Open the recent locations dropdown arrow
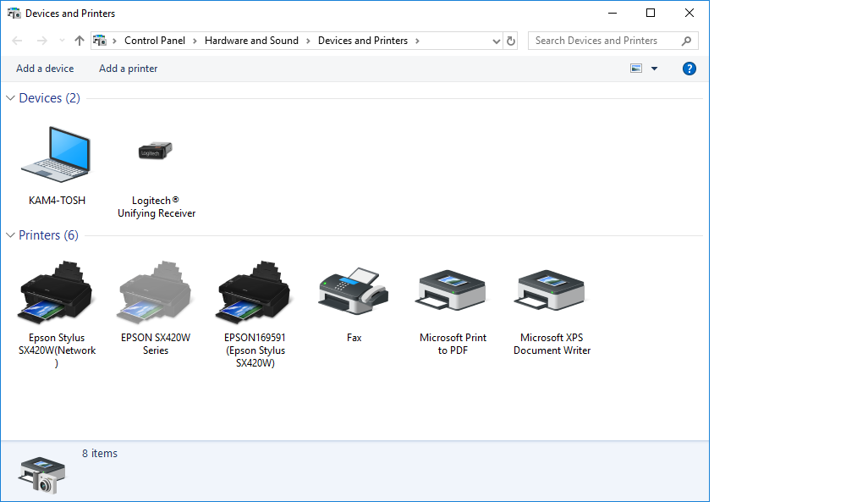The height and width of the screenshot is (502, 868). 62,41
